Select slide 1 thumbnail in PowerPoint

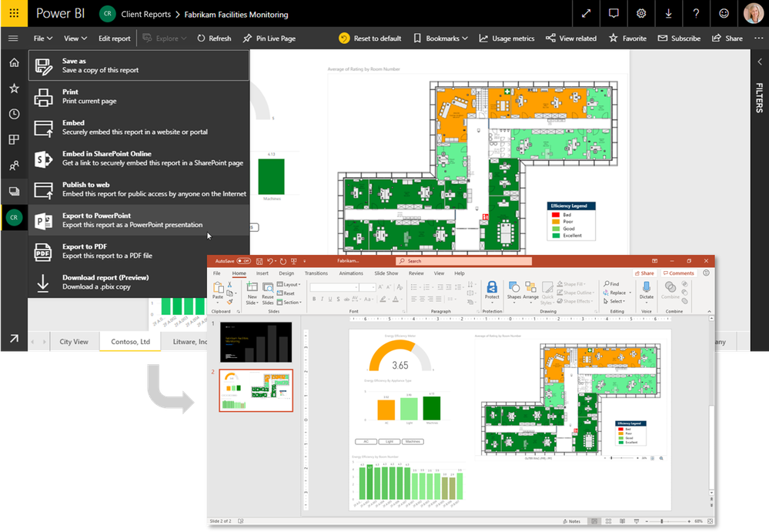coord(256,343)
